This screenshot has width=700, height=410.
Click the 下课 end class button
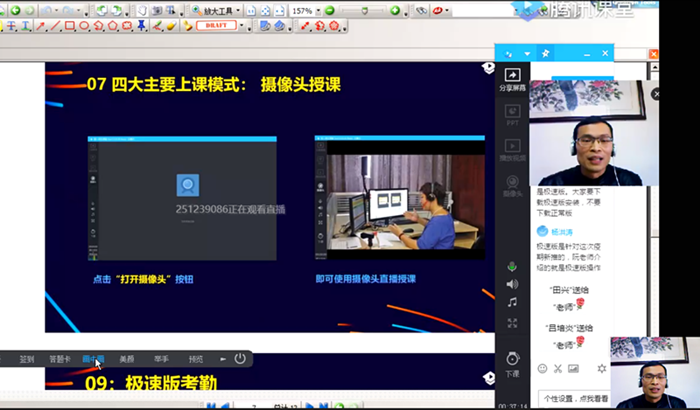512,362
